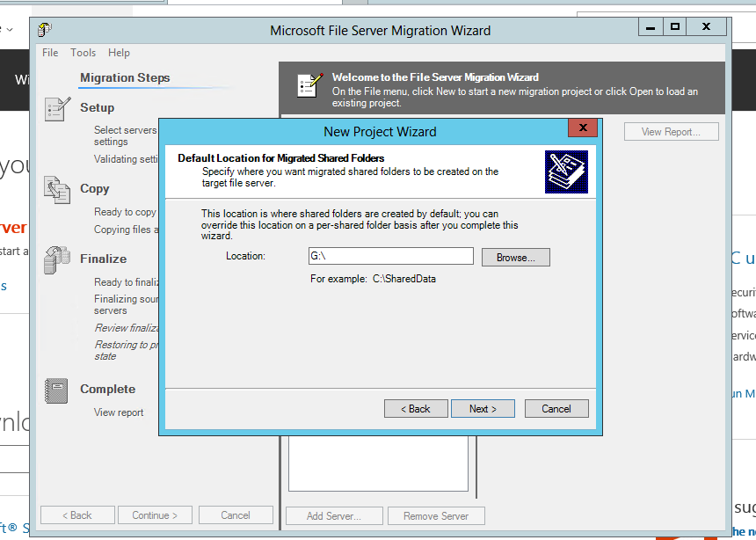Close the New Project Wizard dialog

click(x=583, y=128)
